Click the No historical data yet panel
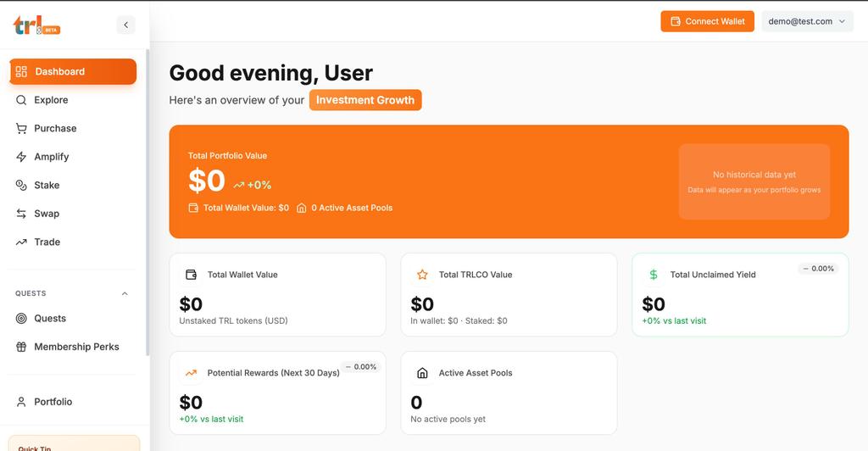 coord(754,181)
